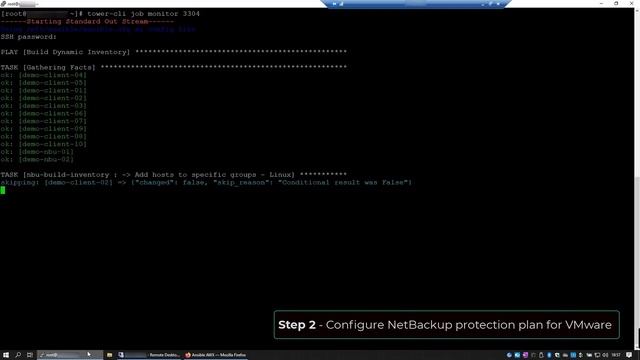
Task: Open File Explorer folder icon on taskbar
Action: (109, 355)
